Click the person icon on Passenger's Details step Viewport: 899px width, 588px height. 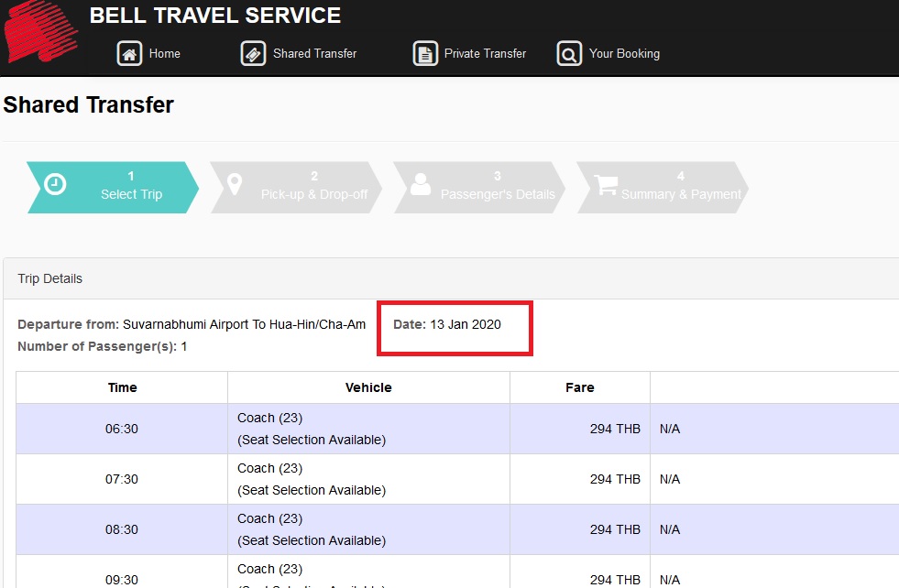[421, 184]
